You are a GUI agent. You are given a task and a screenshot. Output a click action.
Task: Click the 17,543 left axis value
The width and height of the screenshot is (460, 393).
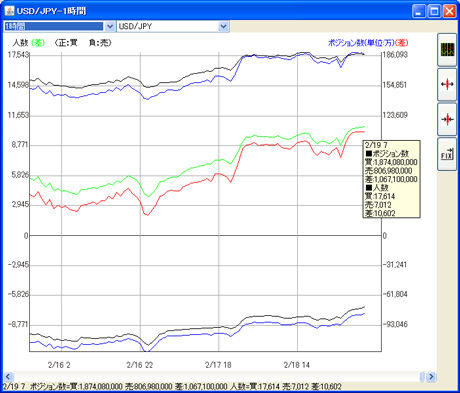[x=18, y=55]
